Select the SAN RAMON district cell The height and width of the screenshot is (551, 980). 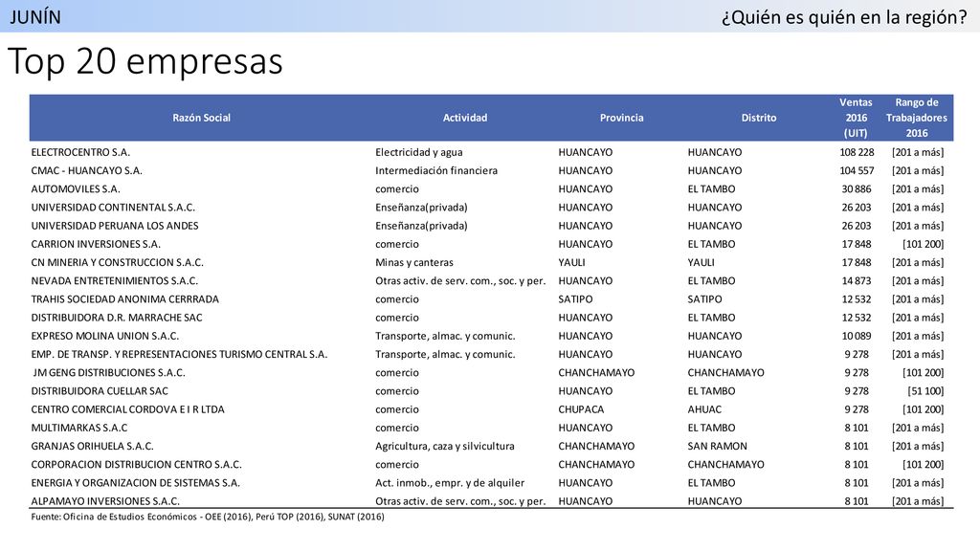pos(718,446)
